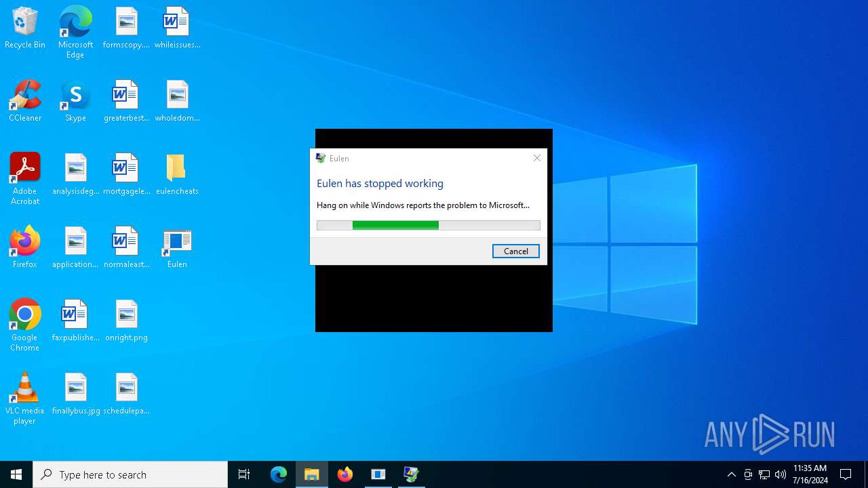Open the CCleaner desktop shortcut
The width and height of the screenshot is (868, 488).
coord(25,102)
